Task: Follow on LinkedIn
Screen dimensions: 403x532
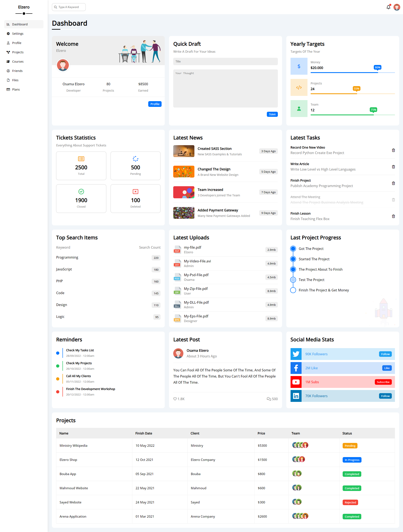Action: (x=385, y=396)
